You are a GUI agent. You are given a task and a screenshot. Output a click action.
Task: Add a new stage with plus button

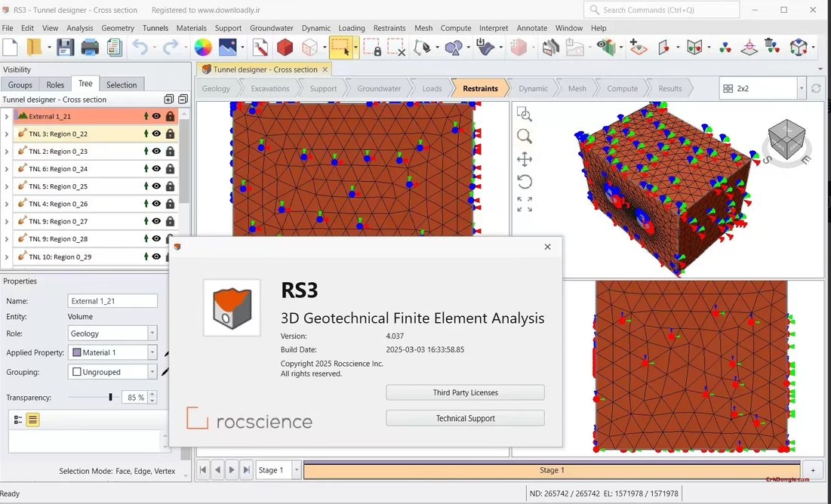(813, 470)
